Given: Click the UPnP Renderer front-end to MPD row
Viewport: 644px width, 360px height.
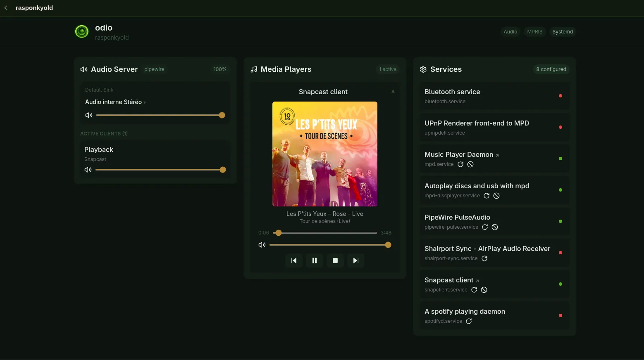Looking at the screenshot, I should 495,128.
